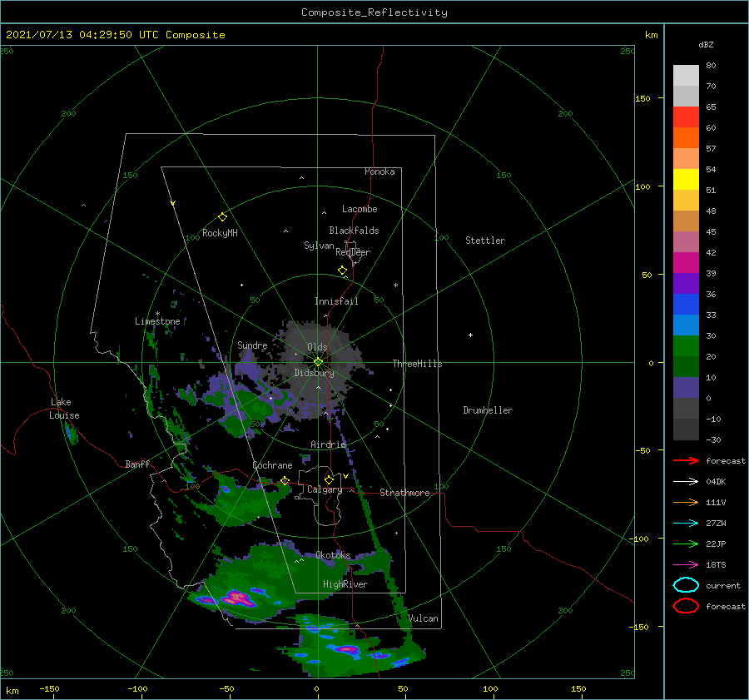This screenshot has width=749, height=700.
Task: Select the dark green 10-20 dBZ swatch
Action: pos(686,367)
